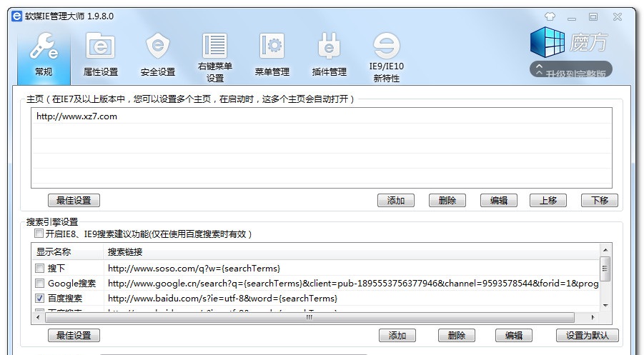Screen dimensions: 644x355
Task: Click 添加 button for search engines
Action: tap(397, 335)
